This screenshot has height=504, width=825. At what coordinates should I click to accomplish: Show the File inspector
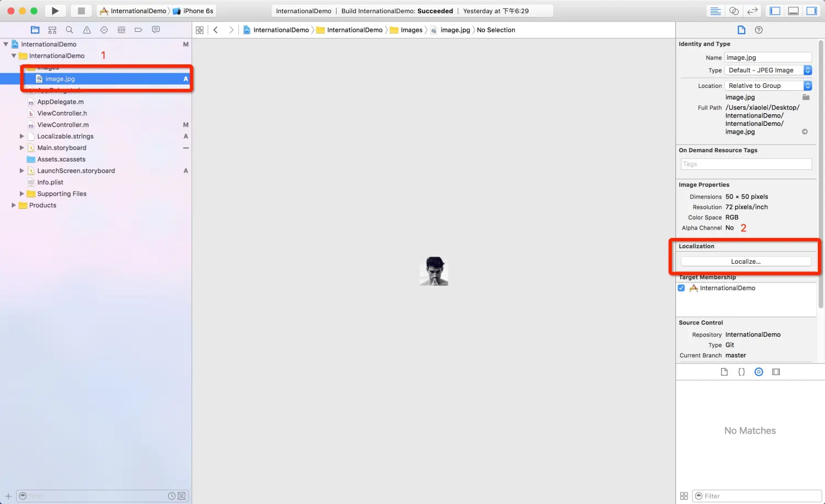[741, 30]
